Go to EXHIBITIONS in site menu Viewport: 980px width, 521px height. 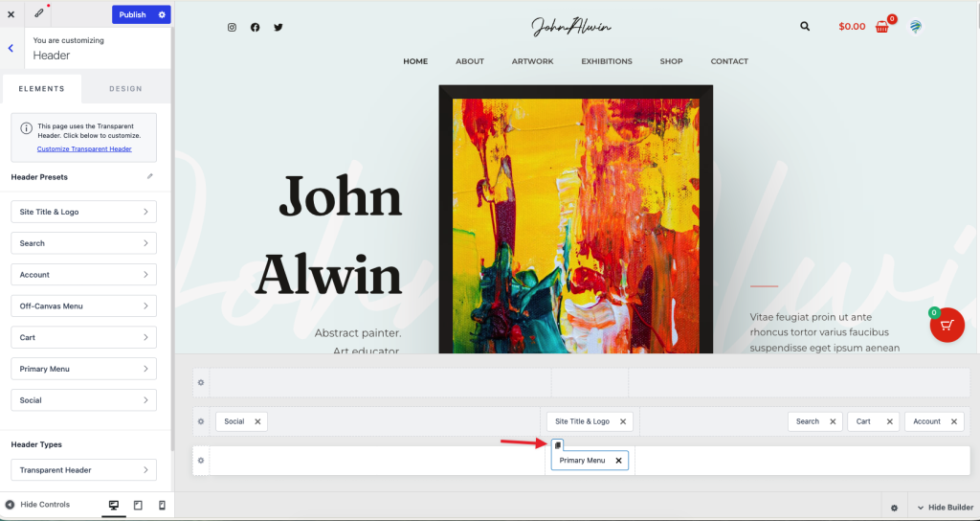[607, 61]
